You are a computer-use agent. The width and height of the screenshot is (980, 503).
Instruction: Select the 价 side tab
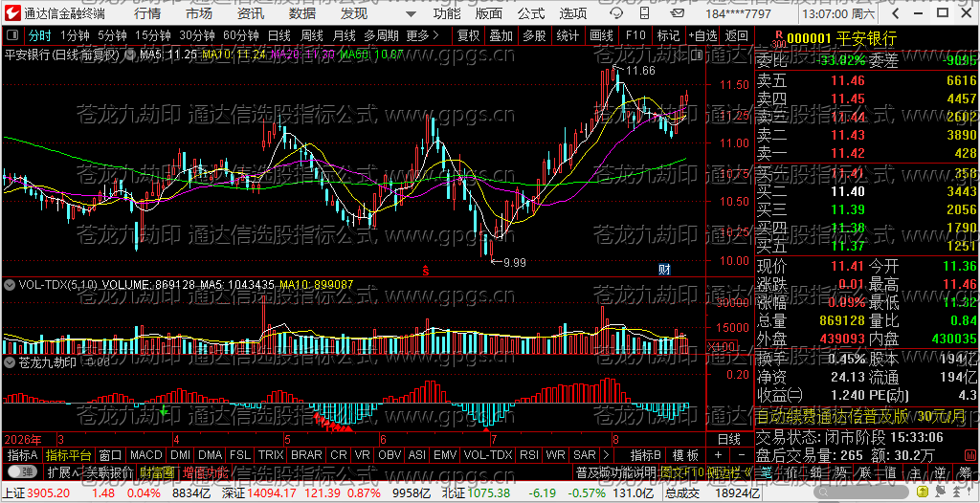click(791, 471)
